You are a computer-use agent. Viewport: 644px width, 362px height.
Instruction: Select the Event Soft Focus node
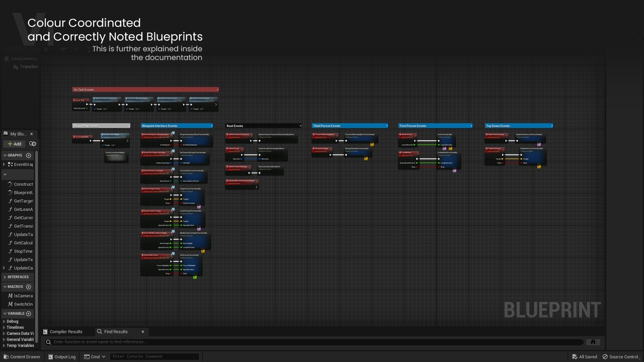(x=157, y=264)
